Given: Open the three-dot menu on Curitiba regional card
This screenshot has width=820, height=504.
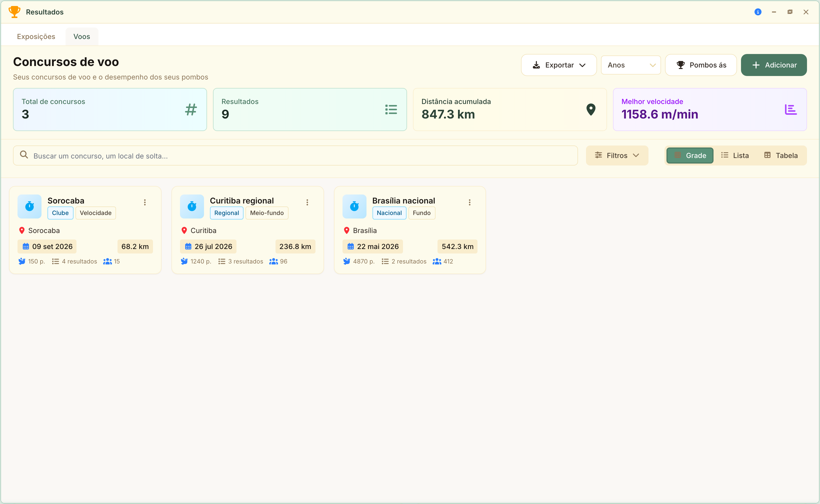Looking at the screenshot, I should [x=307, y=202].
